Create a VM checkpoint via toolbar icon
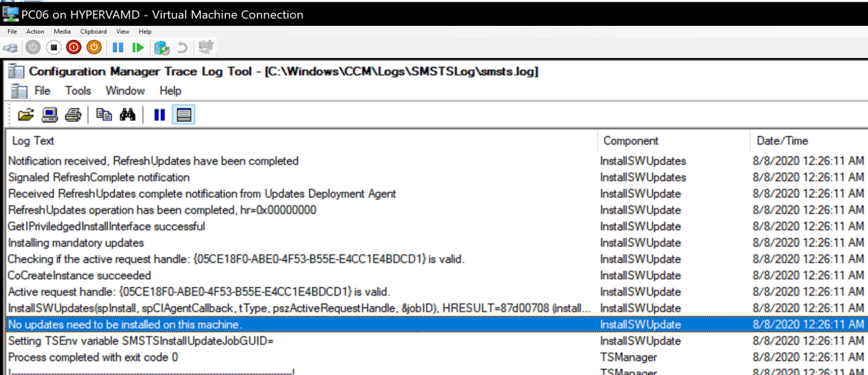This screenshot has width=868, height=375. coord(162,48)
